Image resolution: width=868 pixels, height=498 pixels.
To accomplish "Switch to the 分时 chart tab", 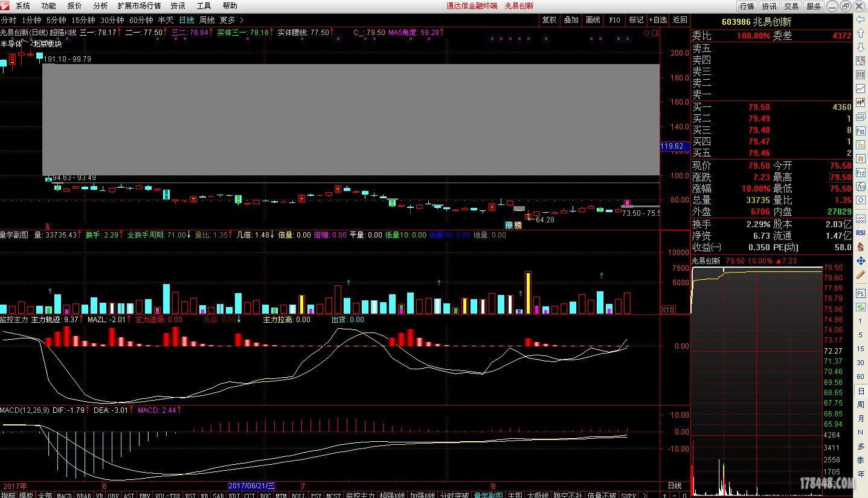I will (x=9, y=20).
